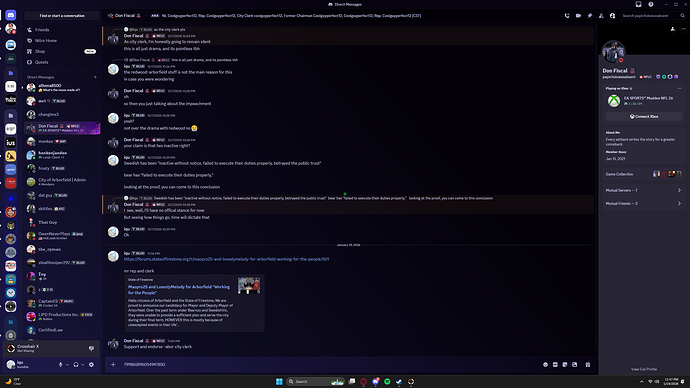
Task: Click Windows taskbar Search box
Action: point(315,381)
